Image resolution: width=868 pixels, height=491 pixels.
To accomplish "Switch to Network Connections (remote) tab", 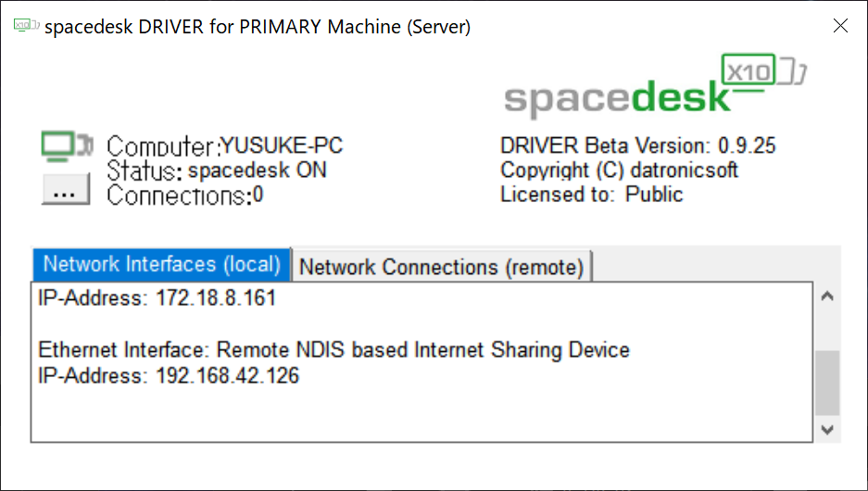I will 441,266.
